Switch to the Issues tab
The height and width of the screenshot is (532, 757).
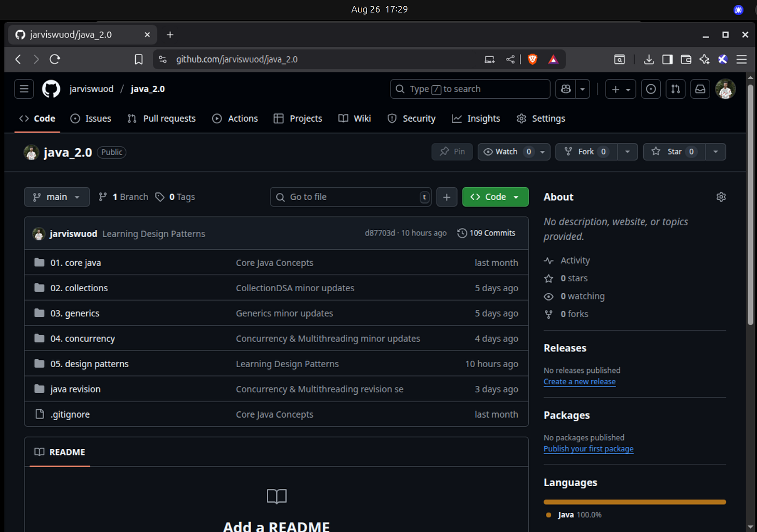pos(91,119)
